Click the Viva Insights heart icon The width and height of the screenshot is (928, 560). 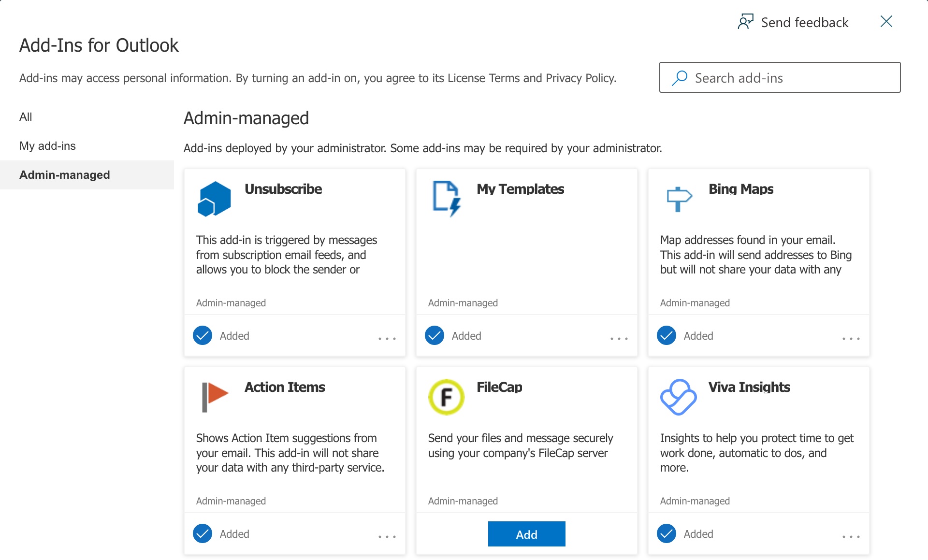(678, 397)
